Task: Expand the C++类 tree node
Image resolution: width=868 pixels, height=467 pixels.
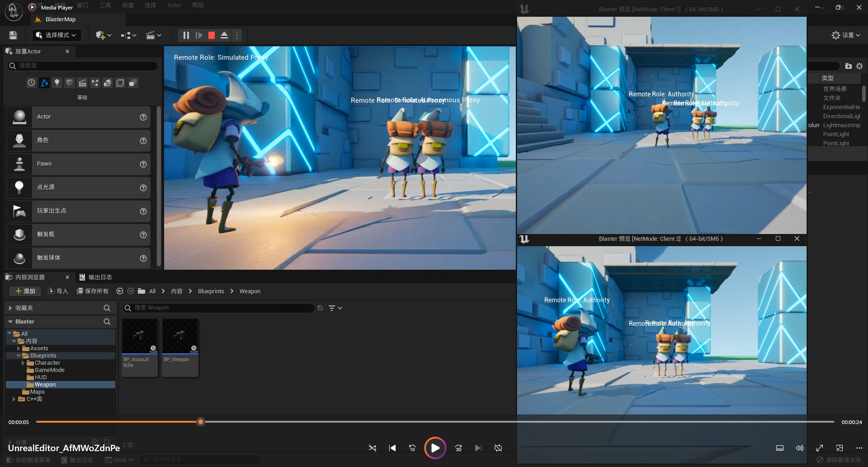Action: [x=14, y=399]
